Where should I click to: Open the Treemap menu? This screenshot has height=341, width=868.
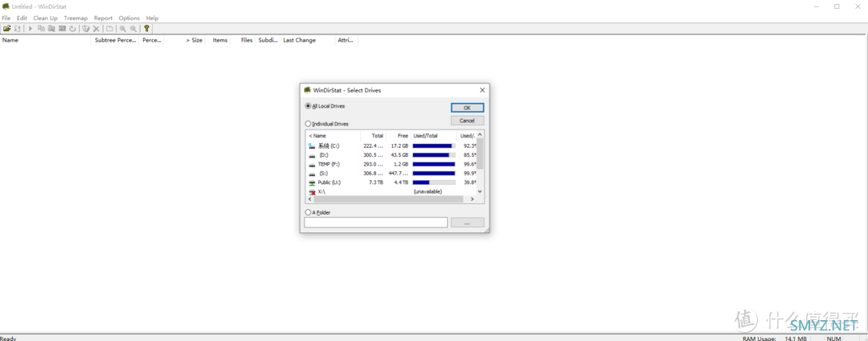[76, 18]
